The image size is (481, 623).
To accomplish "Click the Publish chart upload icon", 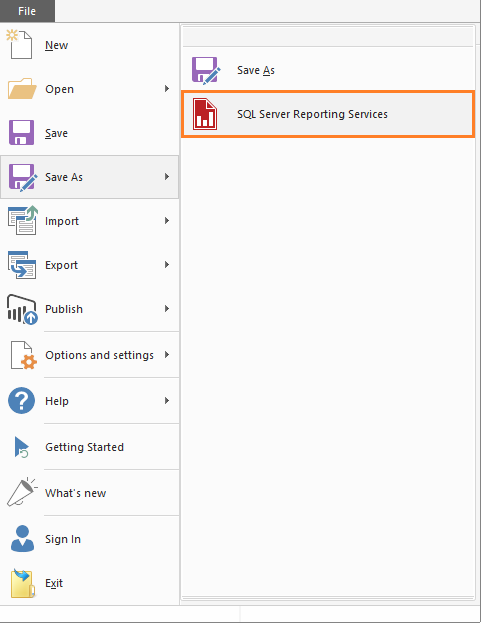I will (x=22, y=309).
